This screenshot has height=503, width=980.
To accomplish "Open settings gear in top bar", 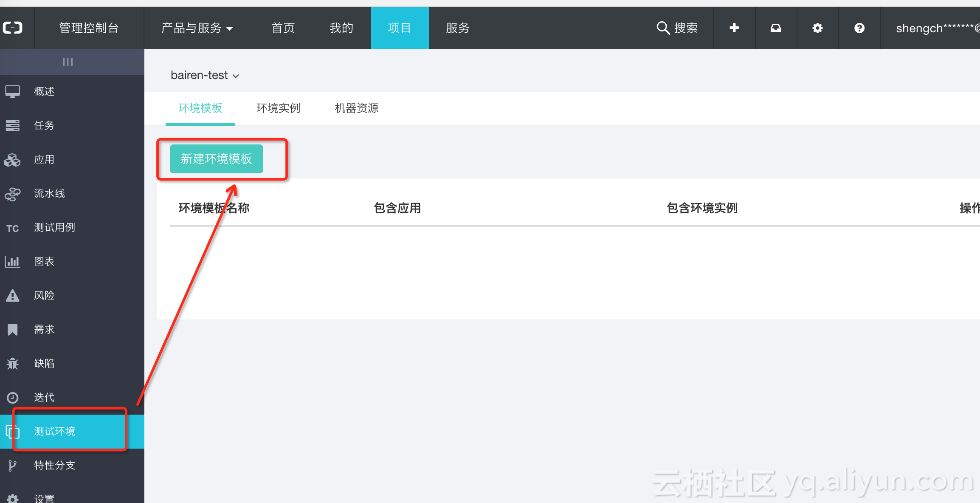I will point(817,28).
